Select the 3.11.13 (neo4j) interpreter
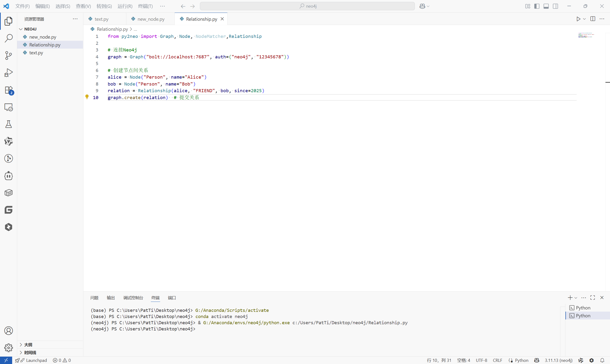 (x=559, y=360)
